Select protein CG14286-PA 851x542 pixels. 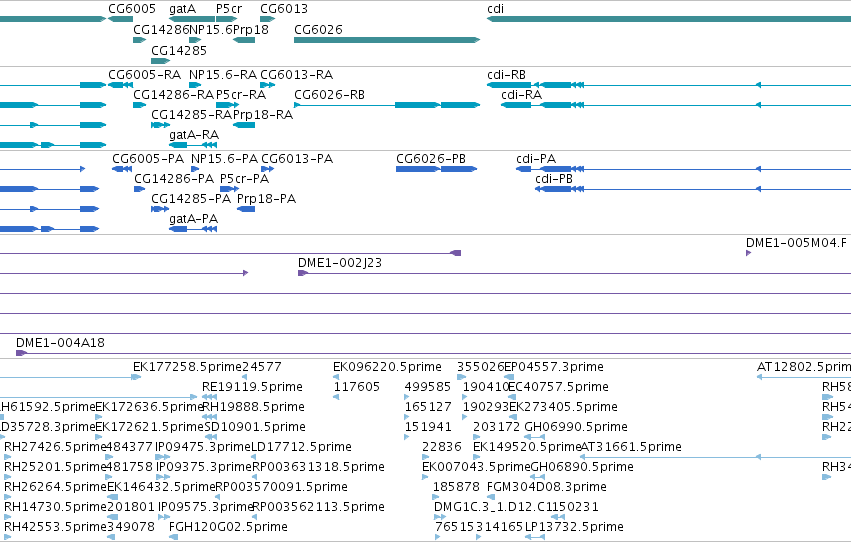[x=139, y=189]
